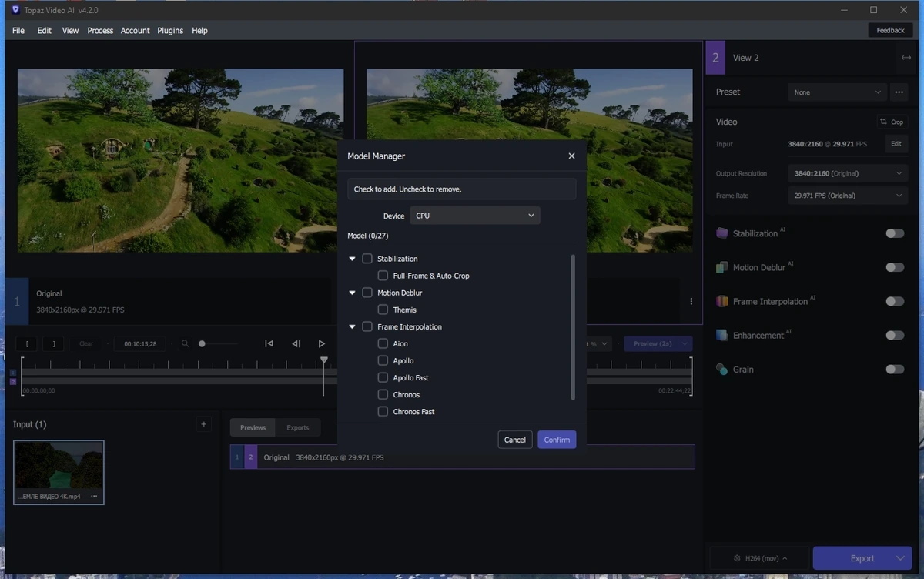Check the Apollo model checkbox
The height and width of the screenshot is (579, 924).
383,360
